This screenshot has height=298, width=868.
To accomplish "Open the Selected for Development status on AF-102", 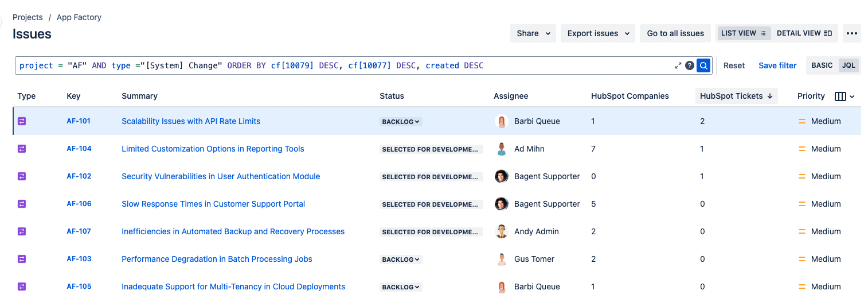I will tap(431, 177).
